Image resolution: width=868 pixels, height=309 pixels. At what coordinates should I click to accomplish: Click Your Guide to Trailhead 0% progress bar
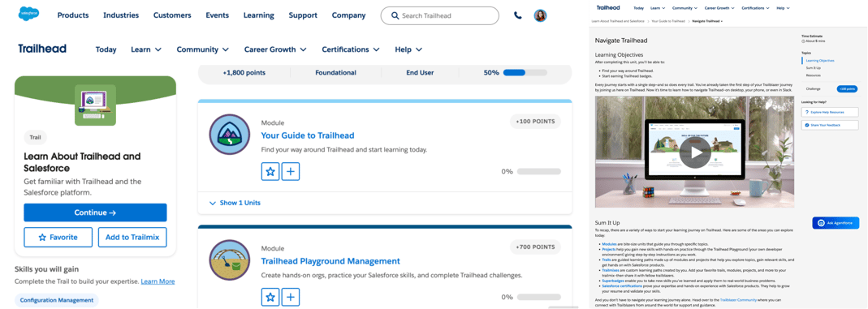[538, 171]
